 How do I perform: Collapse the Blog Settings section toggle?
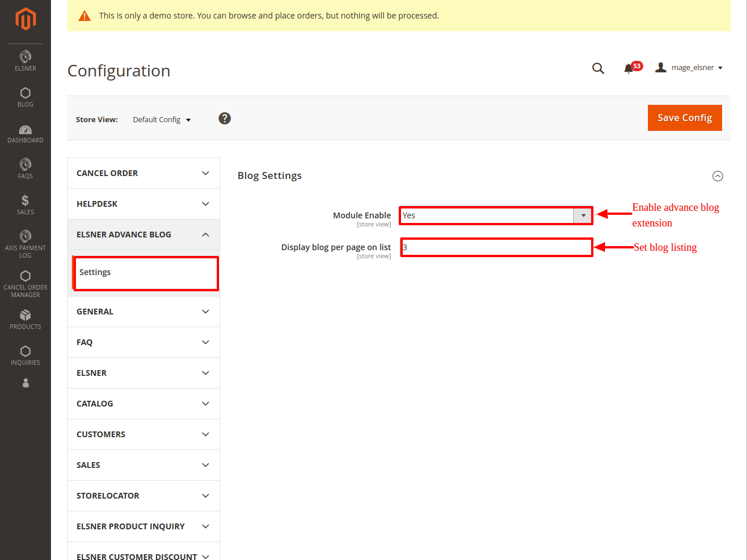(717, 176)
